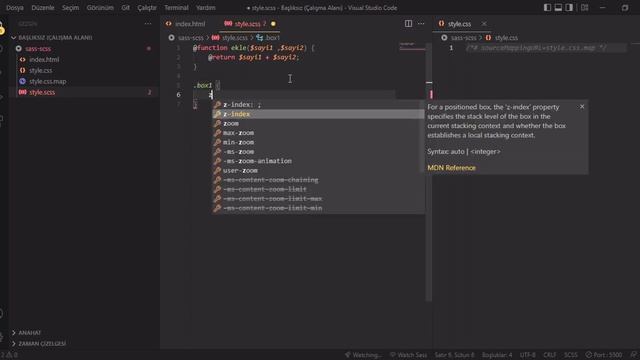The width and height of the screenshot is (640, 360).
Task: Expand the ANAHAT outline section
Action: (29, 333)
